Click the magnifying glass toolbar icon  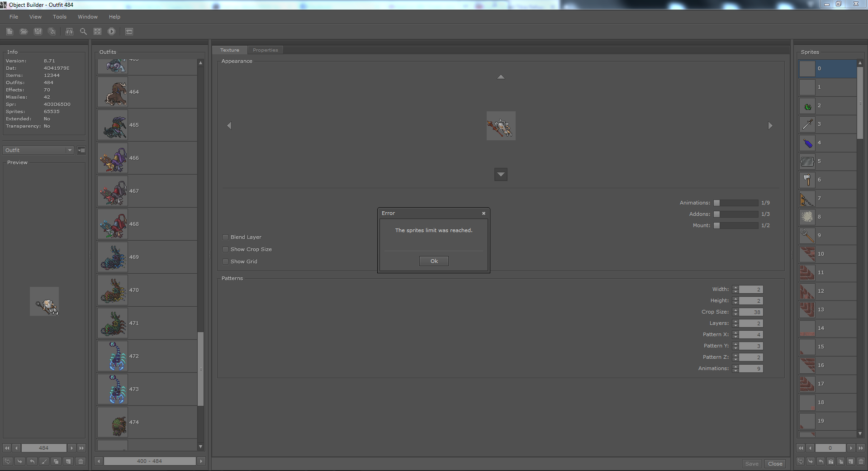coord(83,31)
